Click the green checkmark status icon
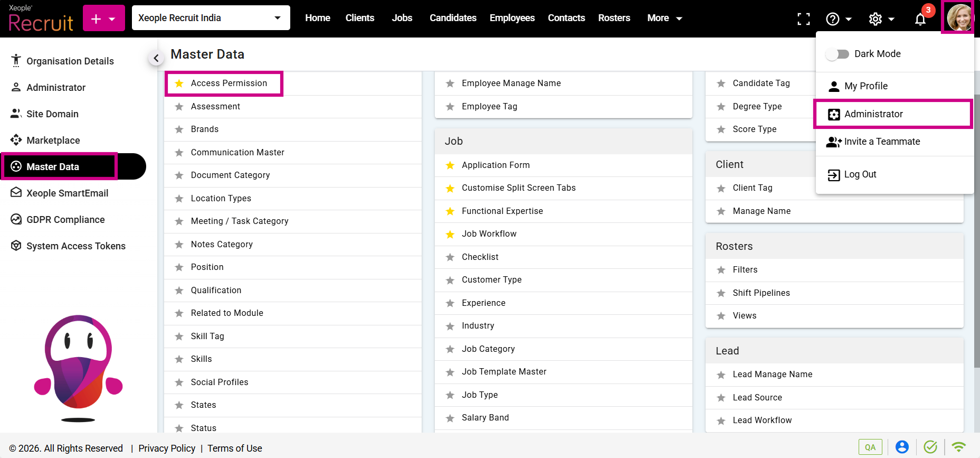This screenshot has height=458, width=980. tap(930, 447)
